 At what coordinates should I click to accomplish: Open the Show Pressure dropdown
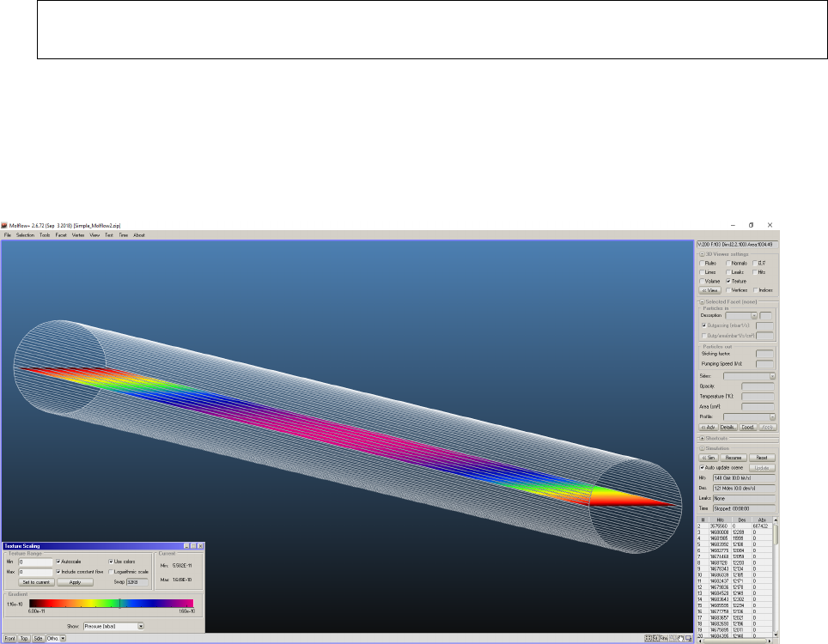141,626
